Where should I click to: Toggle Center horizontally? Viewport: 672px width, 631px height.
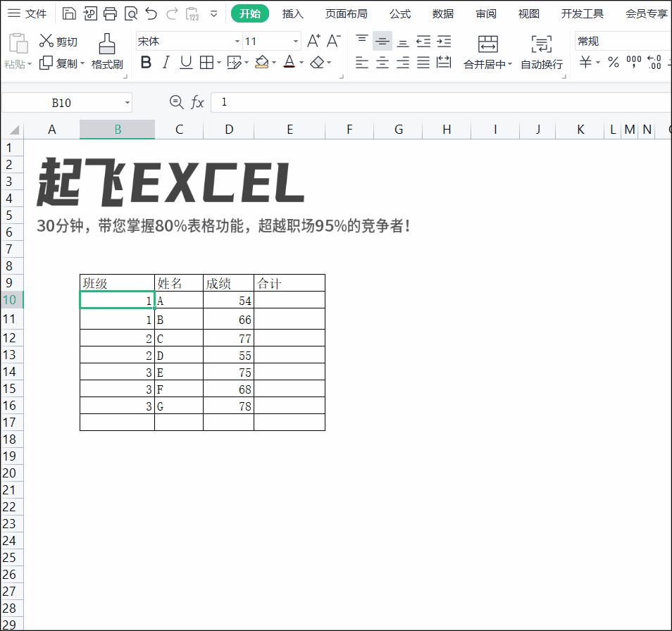[382, 63]
